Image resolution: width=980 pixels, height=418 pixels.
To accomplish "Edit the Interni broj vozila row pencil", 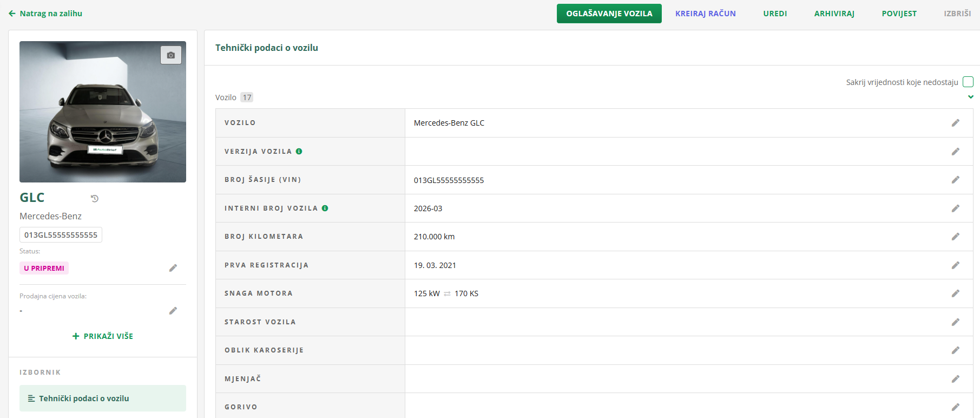I will [x=956, y=208].
